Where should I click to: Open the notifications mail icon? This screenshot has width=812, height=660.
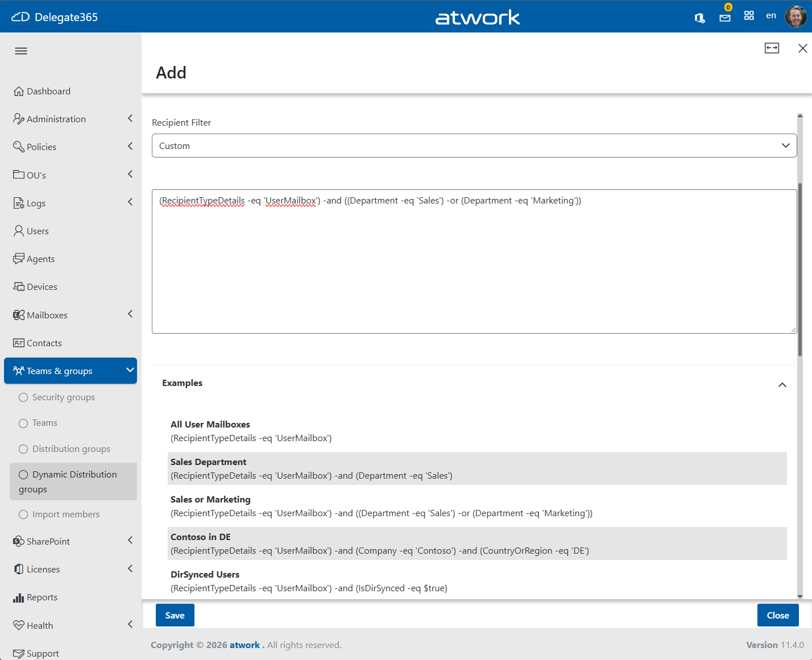click(x=725, y=18)
